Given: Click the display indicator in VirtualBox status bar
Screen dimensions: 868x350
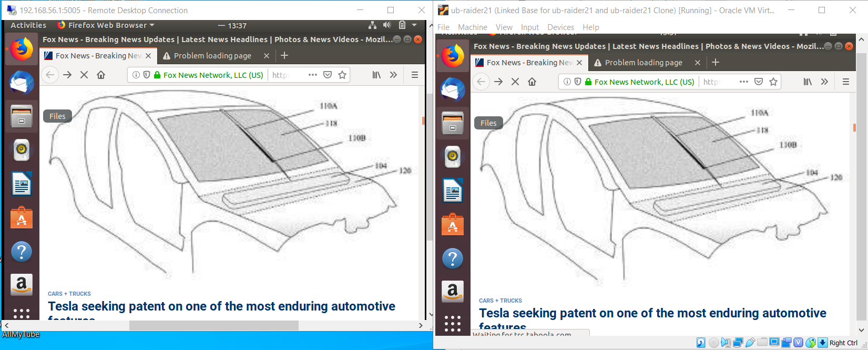Looking at the screenshot, I should pos(774,343).
